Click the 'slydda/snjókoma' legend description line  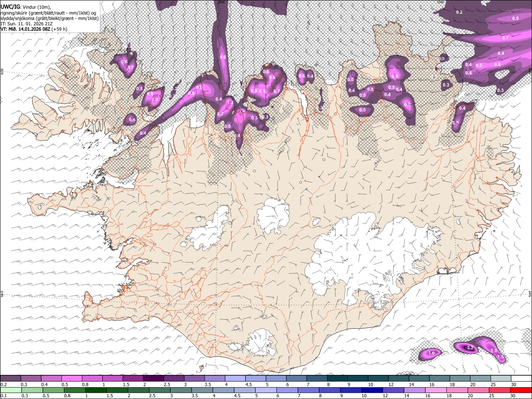click(x=49, y=18)
